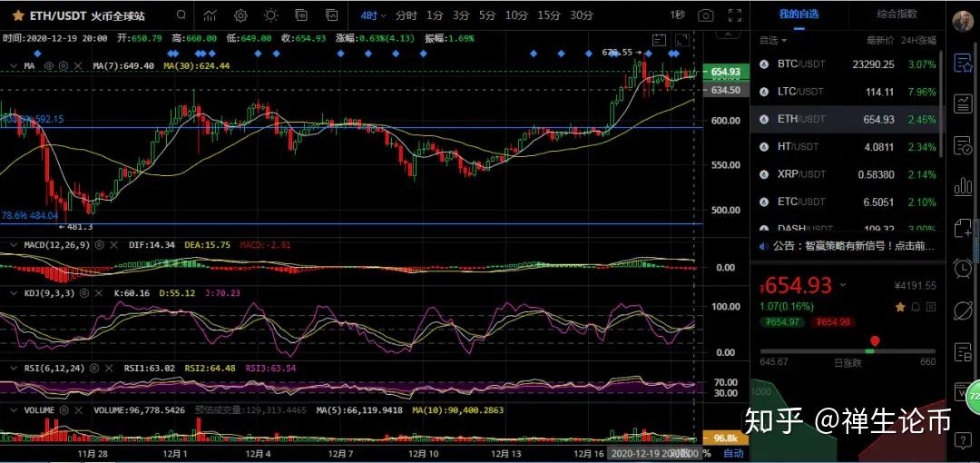
Task: Click the small square icon beside the bell
Action: coord(932,307)
